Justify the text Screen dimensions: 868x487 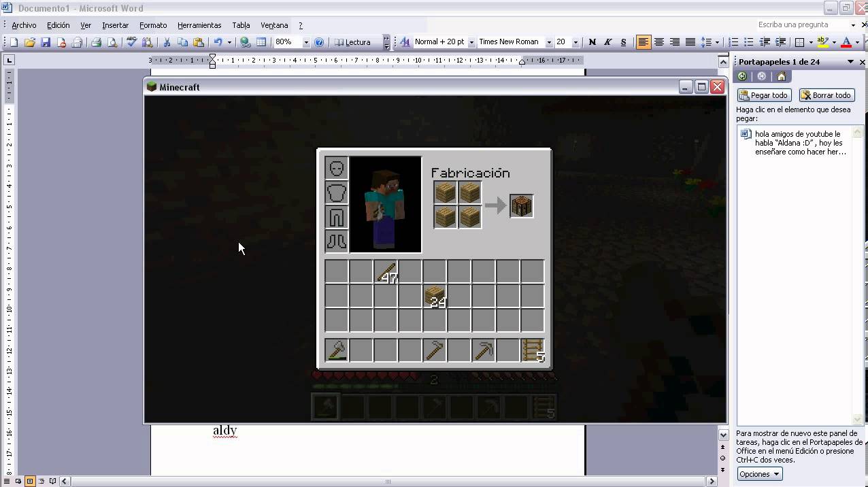690,42
